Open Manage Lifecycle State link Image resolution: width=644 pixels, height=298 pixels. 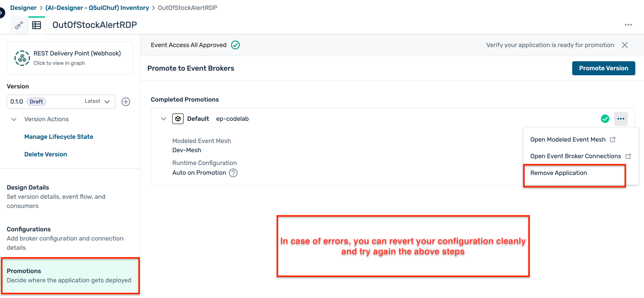(59, 137)
